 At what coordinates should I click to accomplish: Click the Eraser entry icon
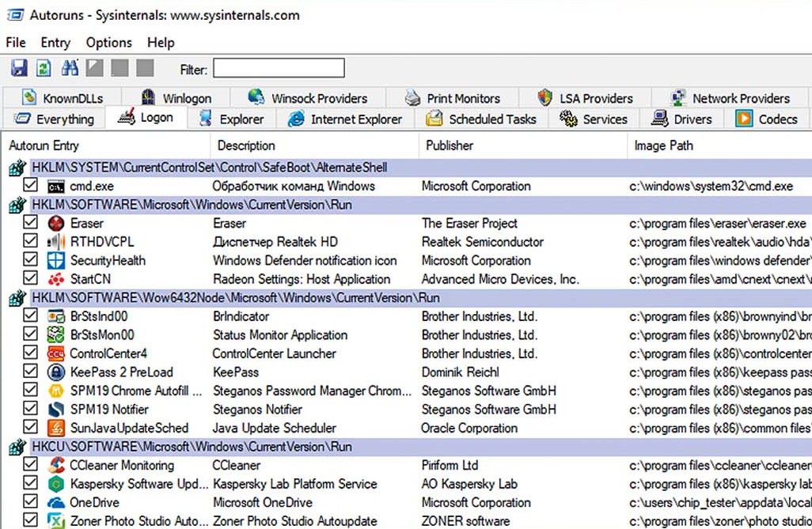click(55, 224)
